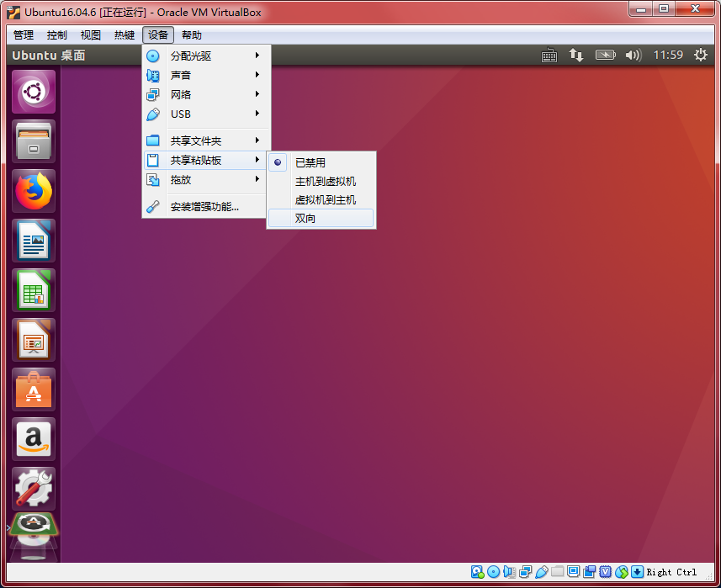Viewport: 721px width, 588px height.
Task: Click shared folders status bar icon
Action: [557, 571]
